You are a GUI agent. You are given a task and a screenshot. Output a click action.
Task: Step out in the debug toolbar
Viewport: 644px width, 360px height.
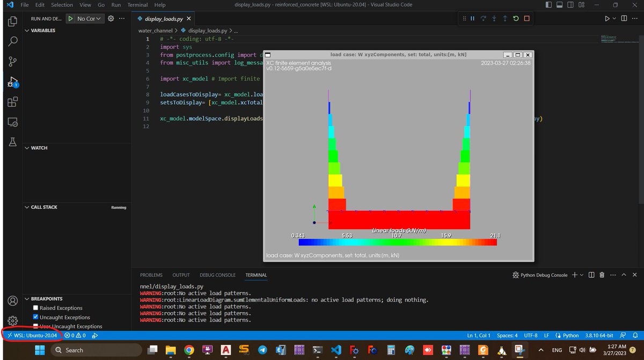tap(505, 18)
